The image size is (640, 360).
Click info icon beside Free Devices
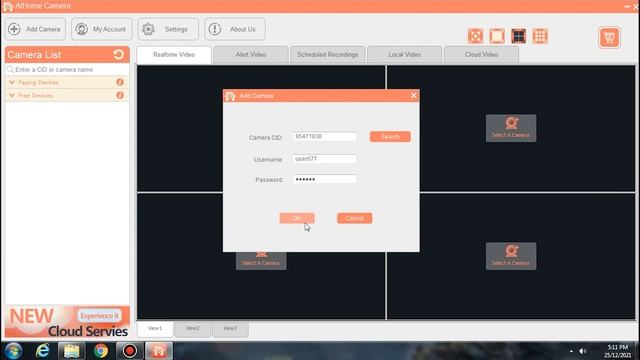coord(120,95)
